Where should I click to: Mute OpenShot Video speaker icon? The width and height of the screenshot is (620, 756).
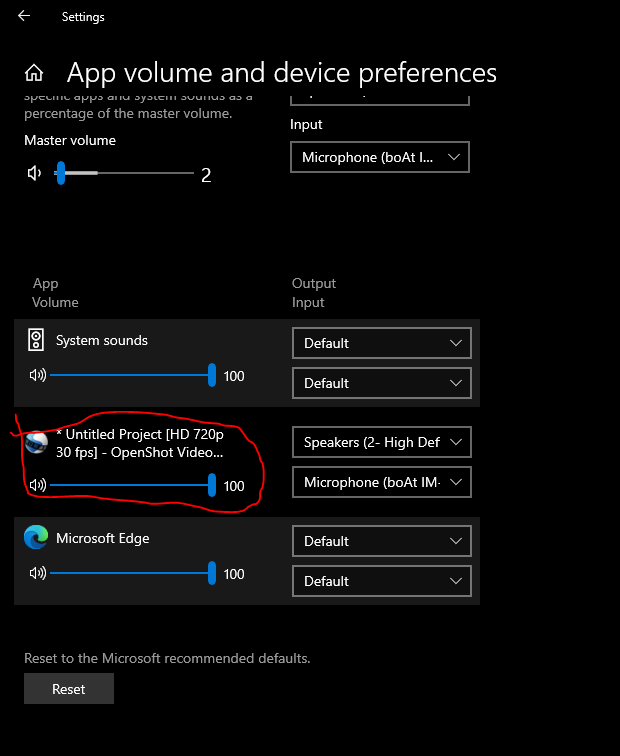pyautogui.click(x=38, y=485)
